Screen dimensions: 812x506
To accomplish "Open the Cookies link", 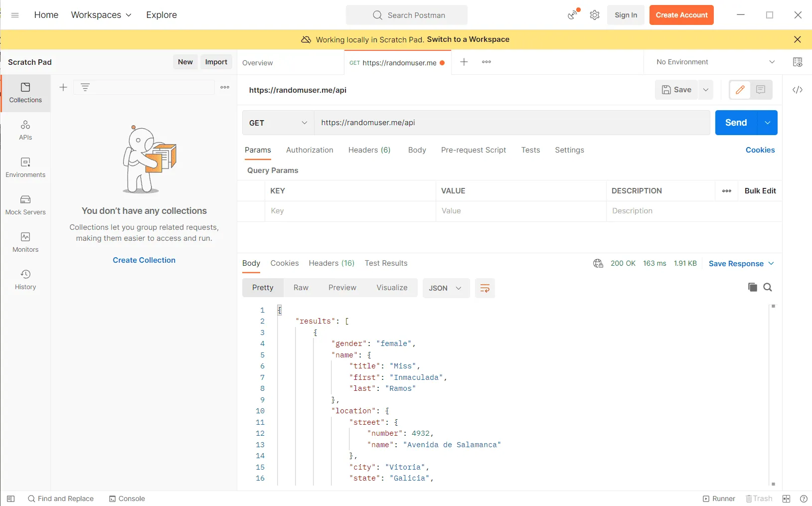I will coord(760,150).
